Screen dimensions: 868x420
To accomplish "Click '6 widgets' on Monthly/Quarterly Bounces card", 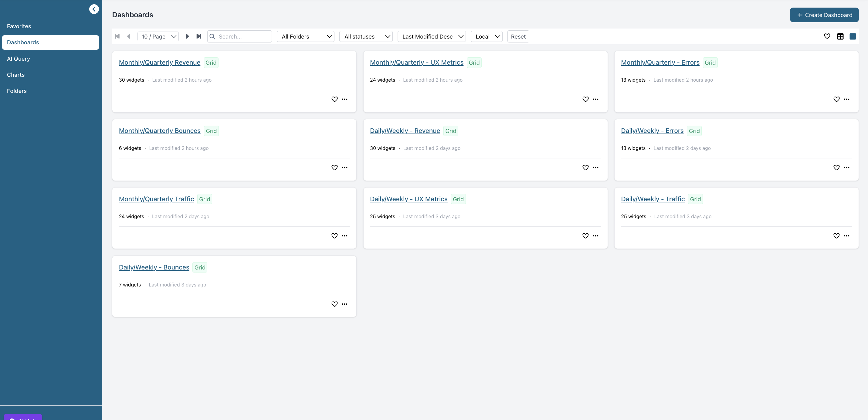I will [x=130, y=148].
